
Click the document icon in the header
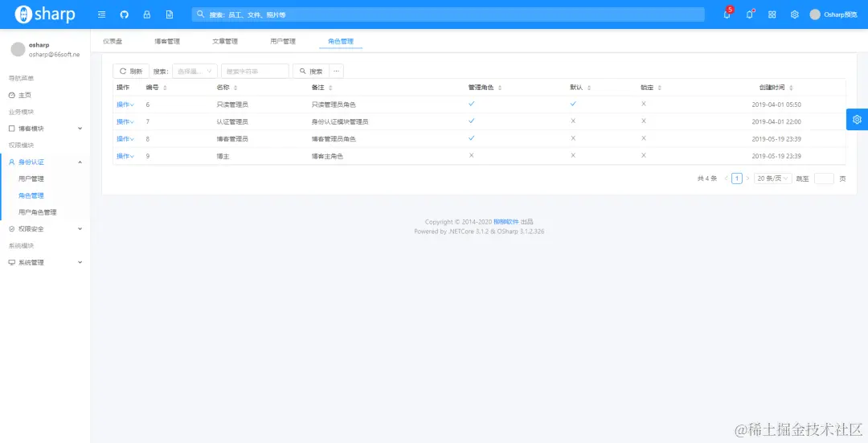tap(170, 14)
